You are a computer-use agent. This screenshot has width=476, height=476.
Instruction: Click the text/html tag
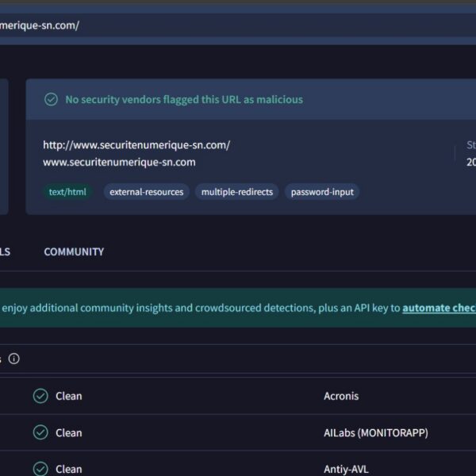(x=67, y=192)
